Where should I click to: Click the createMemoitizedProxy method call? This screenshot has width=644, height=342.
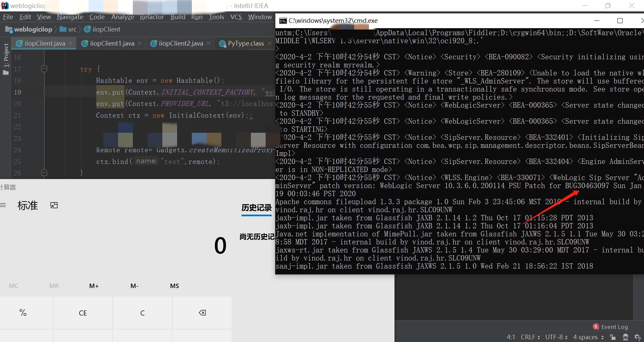[x=231, y=150]
